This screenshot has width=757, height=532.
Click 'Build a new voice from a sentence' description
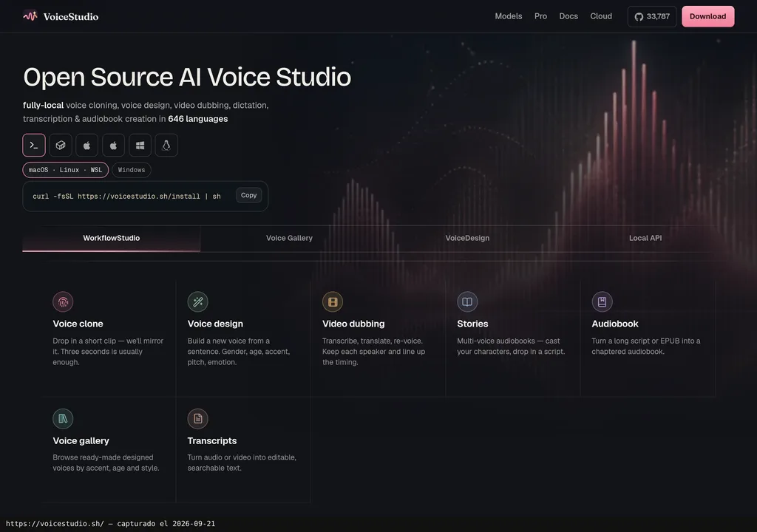[x=239, y=352]
